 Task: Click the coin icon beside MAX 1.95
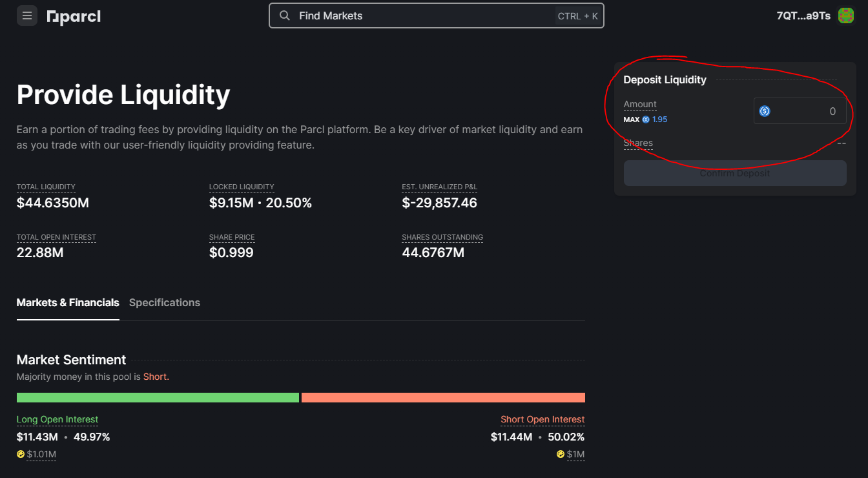[x=646, y=119]
